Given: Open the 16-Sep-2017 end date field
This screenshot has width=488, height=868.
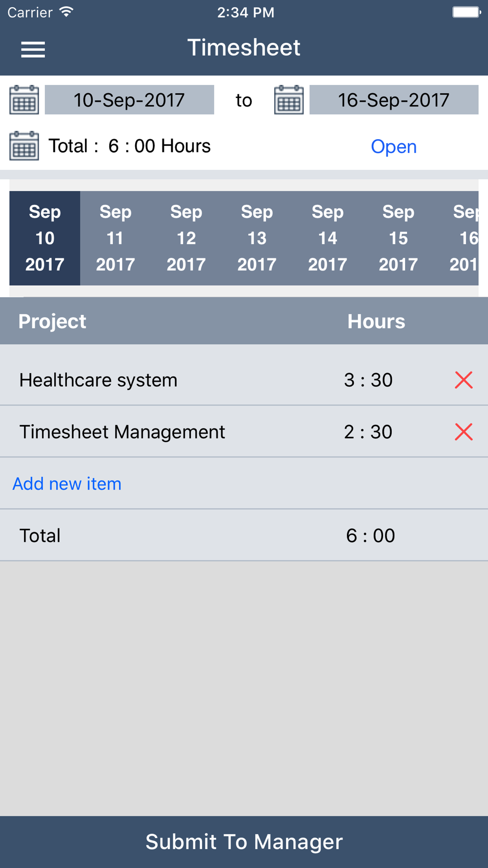Looking at the screenshot, I should coord(394,100).
